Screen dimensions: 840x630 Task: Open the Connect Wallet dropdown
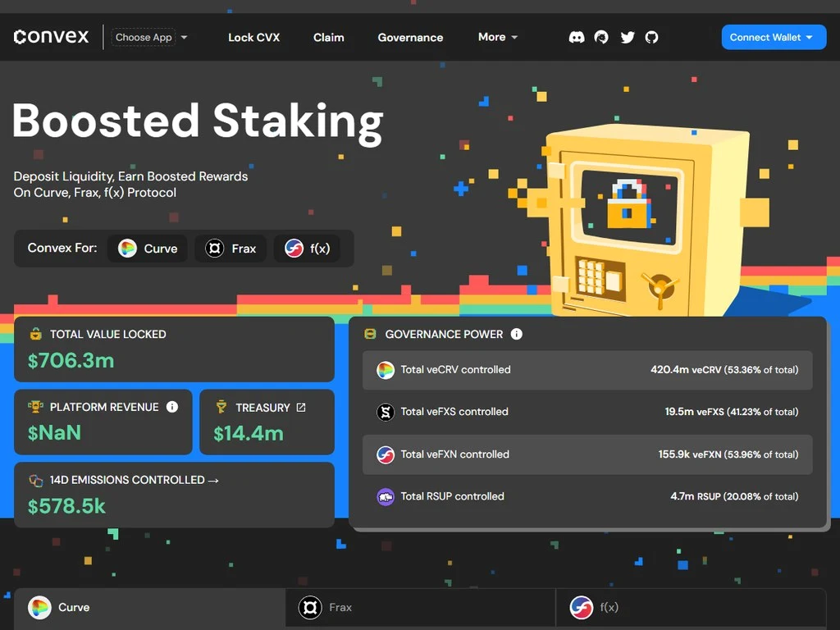(774, 37)
